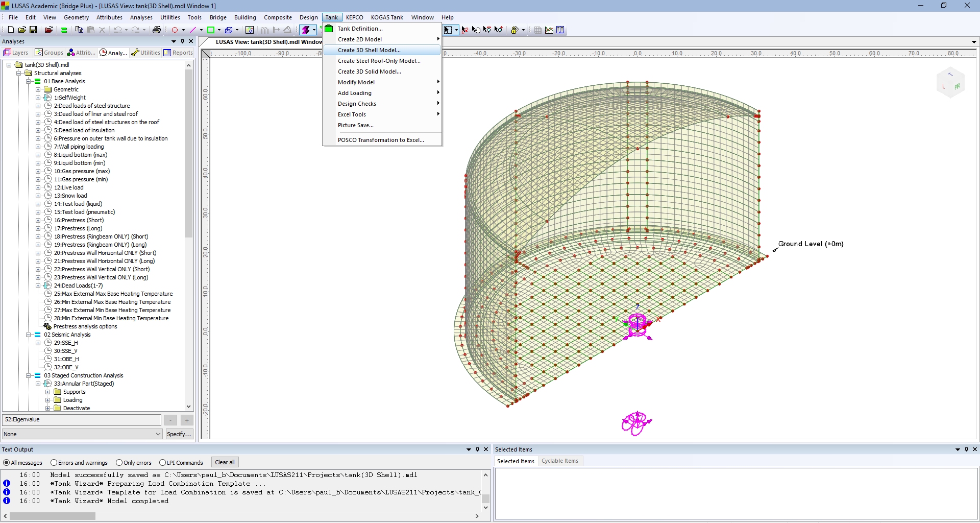The width and height of the screenshot is (980, 523).
Task: Choose 'Create 3D Solid Model...' menu entry
Action: pyautogui.click(x=369, y=72)
